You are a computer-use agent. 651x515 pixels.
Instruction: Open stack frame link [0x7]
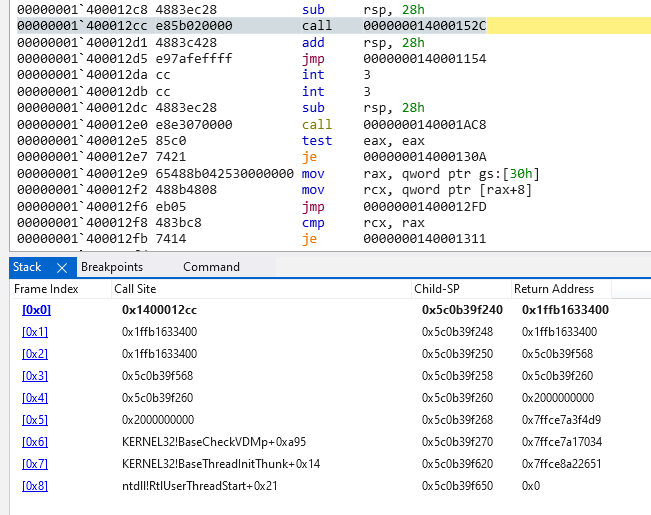tap(35, 464)
